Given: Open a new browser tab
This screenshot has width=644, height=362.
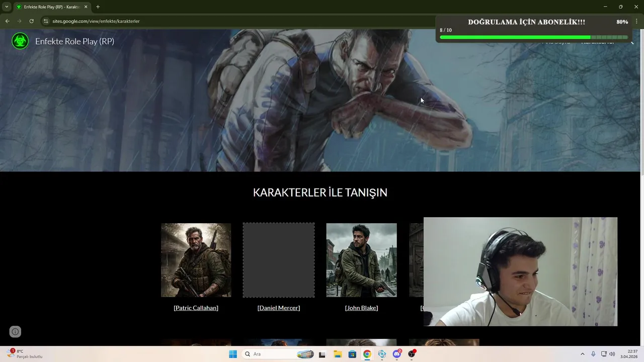Looking at the screenshot, I should [x=98, y=7].
